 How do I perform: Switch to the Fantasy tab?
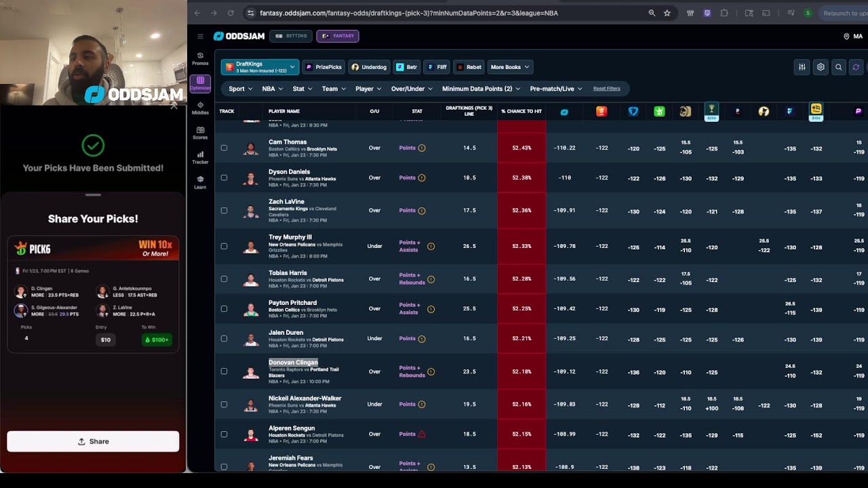click(338, 36)
